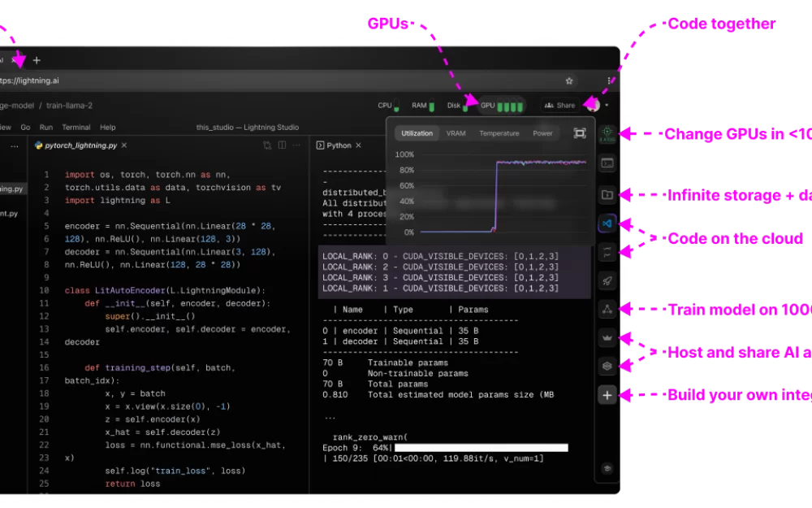Click the rocket icon in the sidebar

click(607, 281)
